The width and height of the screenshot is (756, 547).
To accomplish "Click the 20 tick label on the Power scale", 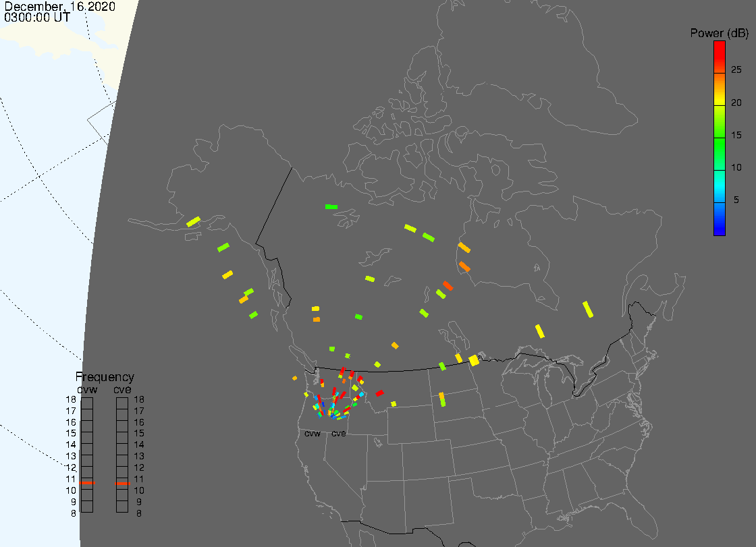I will point(736,103).
